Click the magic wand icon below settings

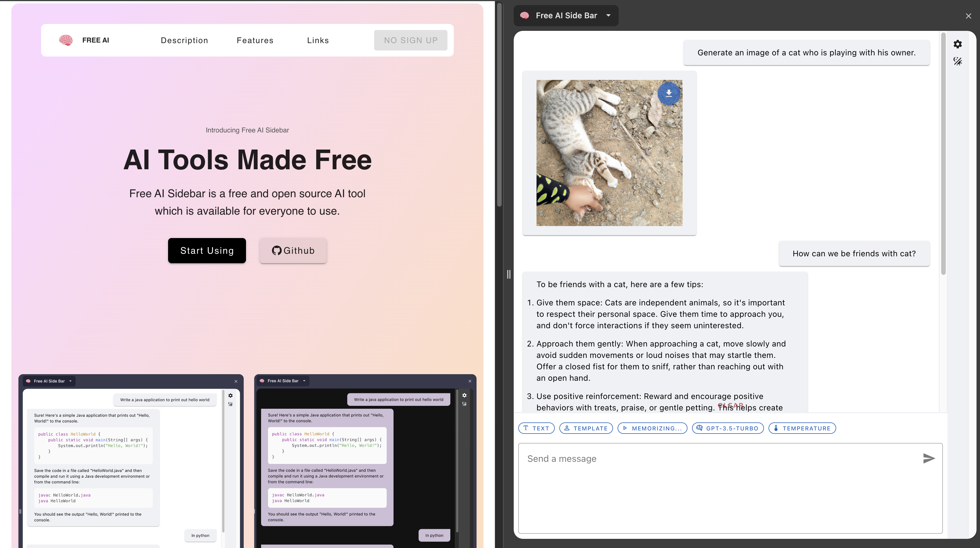tap(957, 61)
